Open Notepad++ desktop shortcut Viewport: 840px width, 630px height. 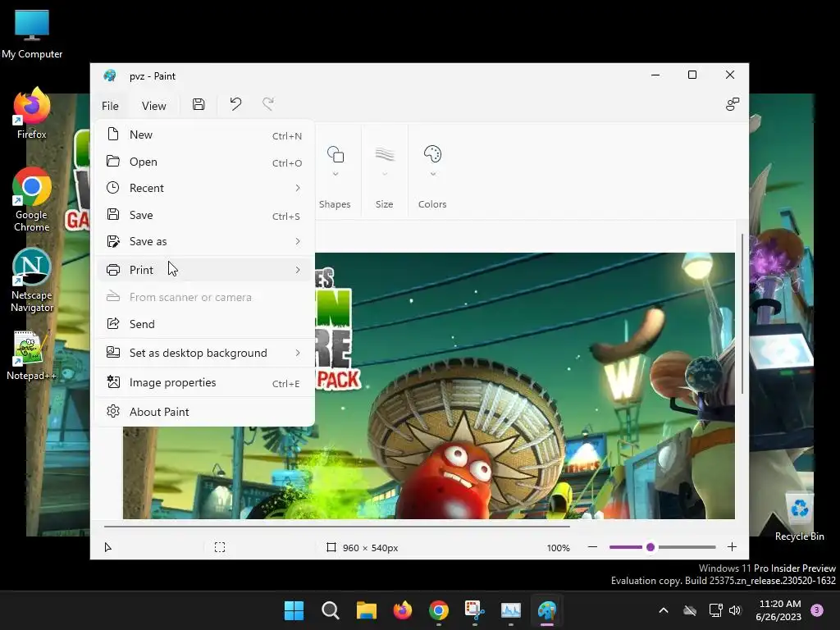point(32,355)
